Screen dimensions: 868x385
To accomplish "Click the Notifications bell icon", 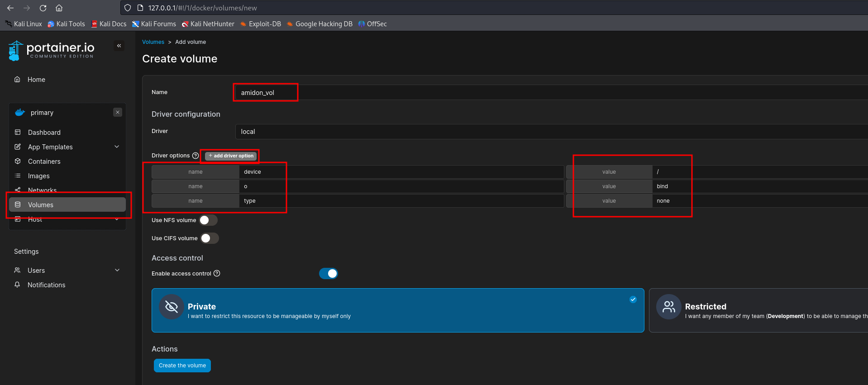I will coord(17,285).
